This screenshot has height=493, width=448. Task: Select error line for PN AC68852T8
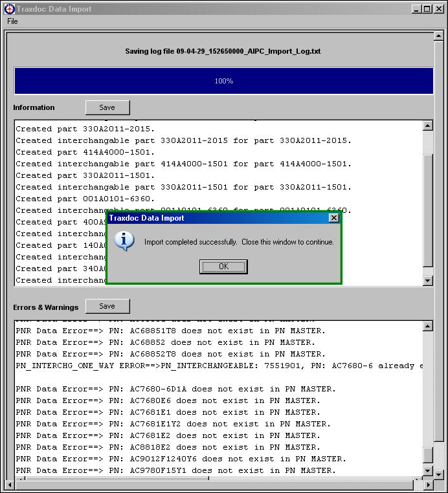tap(170, 354)
